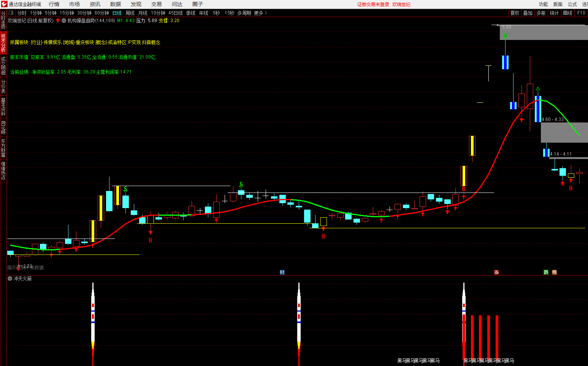
Task: Switch to 分时 period tab
Action: click(x=22, y=13)
